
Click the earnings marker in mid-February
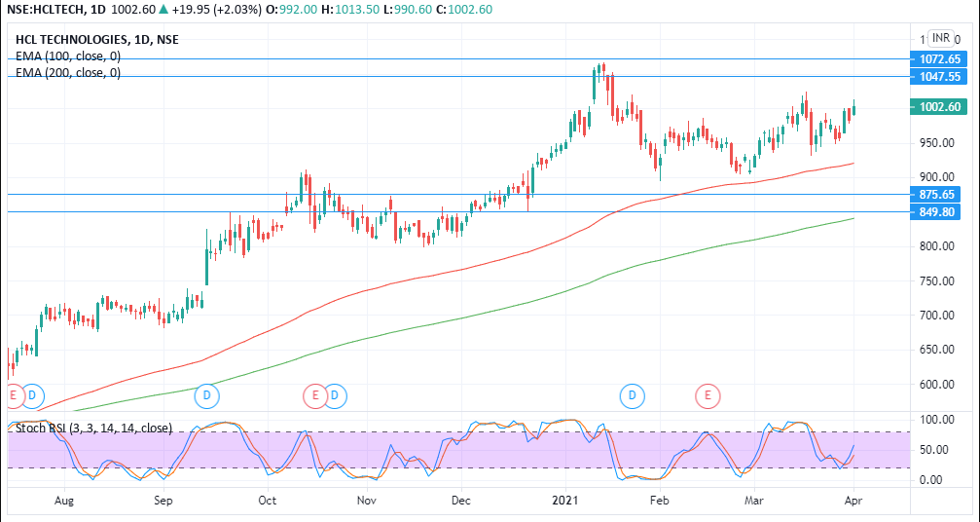point(708,395)
